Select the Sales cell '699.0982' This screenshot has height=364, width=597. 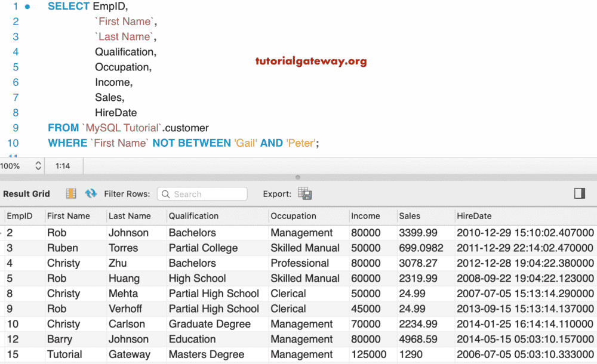(x=421, y=248)
